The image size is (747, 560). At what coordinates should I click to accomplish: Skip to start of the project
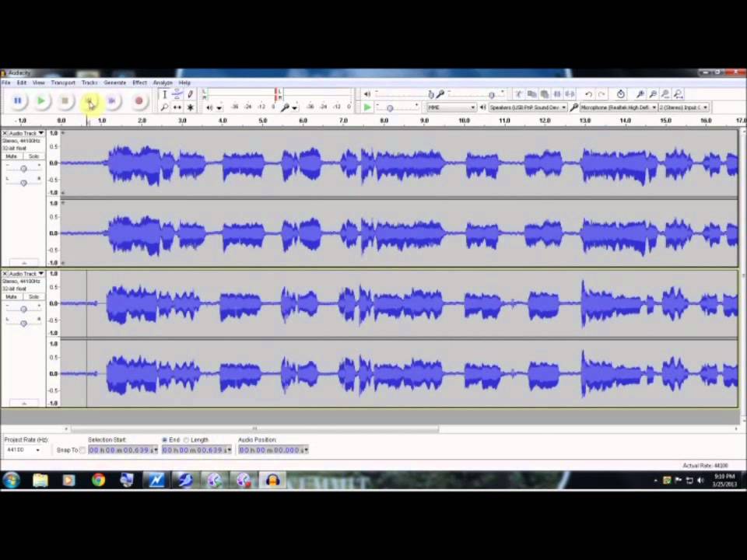point(89,101)
